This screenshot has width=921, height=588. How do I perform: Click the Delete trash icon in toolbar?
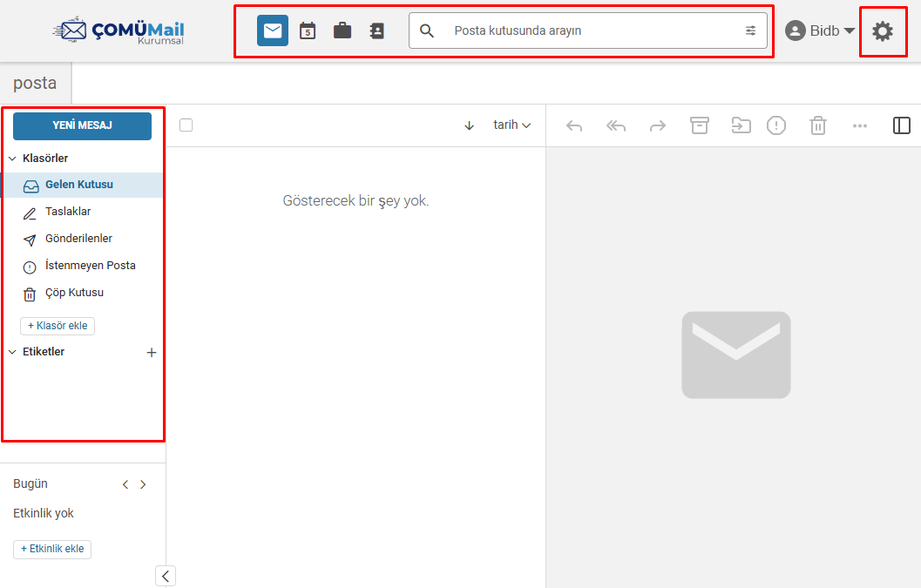[x=817, y=125]
